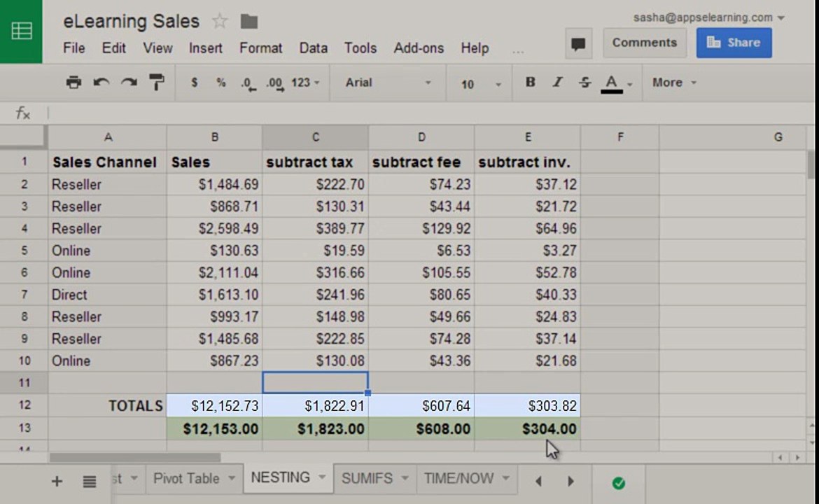Viewport: 819px width, 504px height.
Task: Toggle bold formatting
Action: click(531, 83)
